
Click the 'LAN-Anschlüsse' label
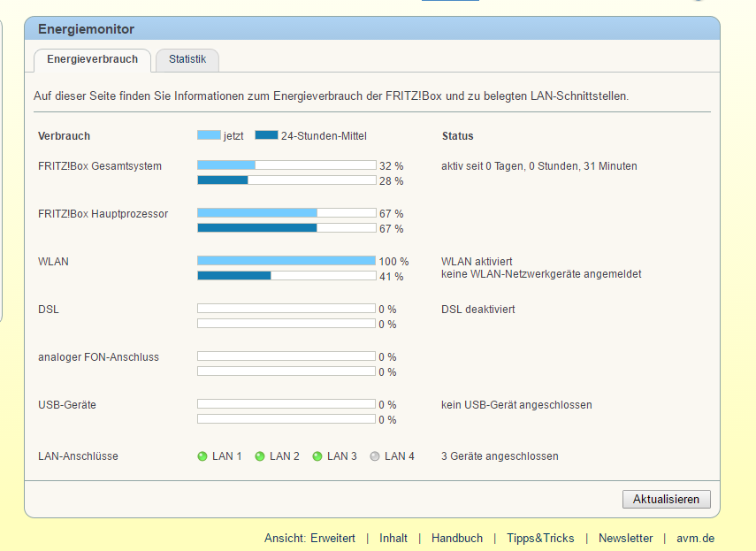[78, 456]
